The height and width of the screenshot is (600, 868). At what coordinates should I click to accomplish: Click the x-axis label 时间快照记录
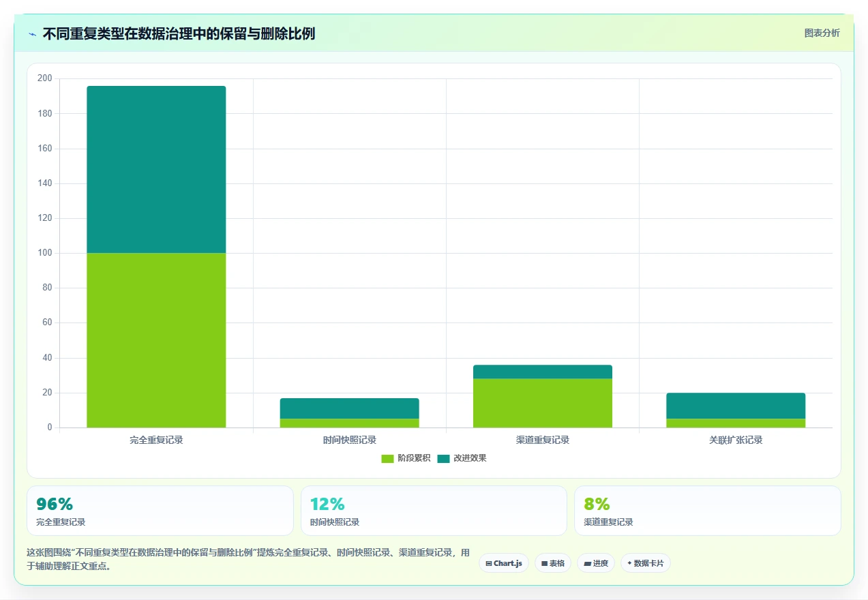click(349, 440)
